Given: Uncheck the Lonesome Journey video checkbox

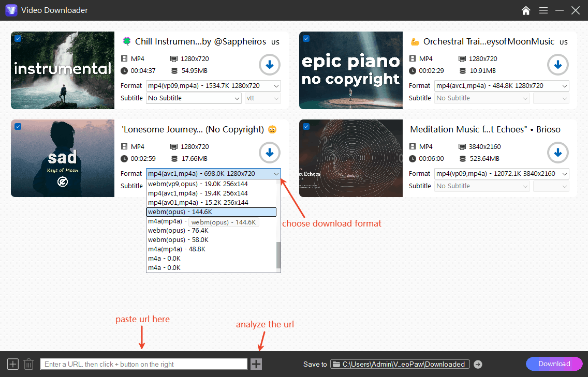Looking at the screenshot, I should pos(18,127).
